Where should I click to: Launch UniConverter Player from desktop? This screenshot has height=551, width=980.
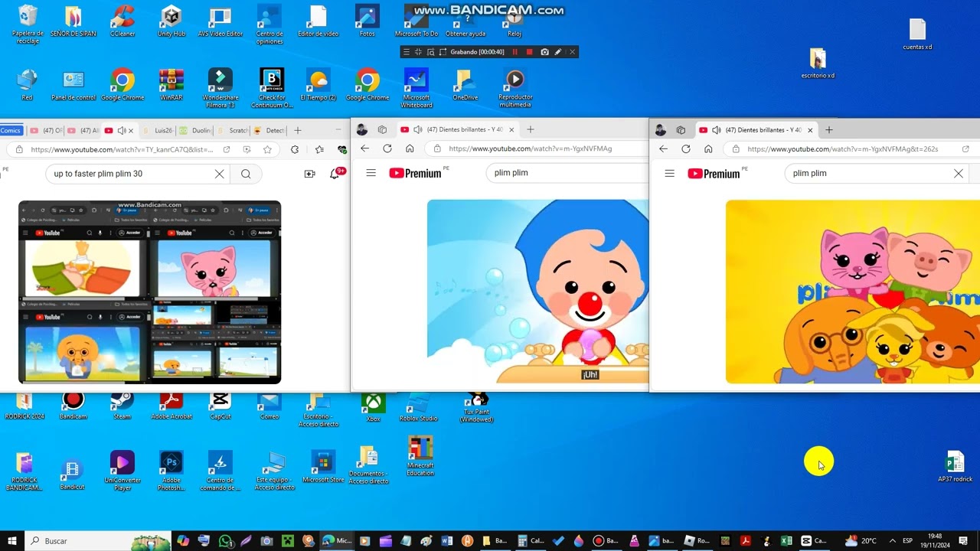point(122,471)
